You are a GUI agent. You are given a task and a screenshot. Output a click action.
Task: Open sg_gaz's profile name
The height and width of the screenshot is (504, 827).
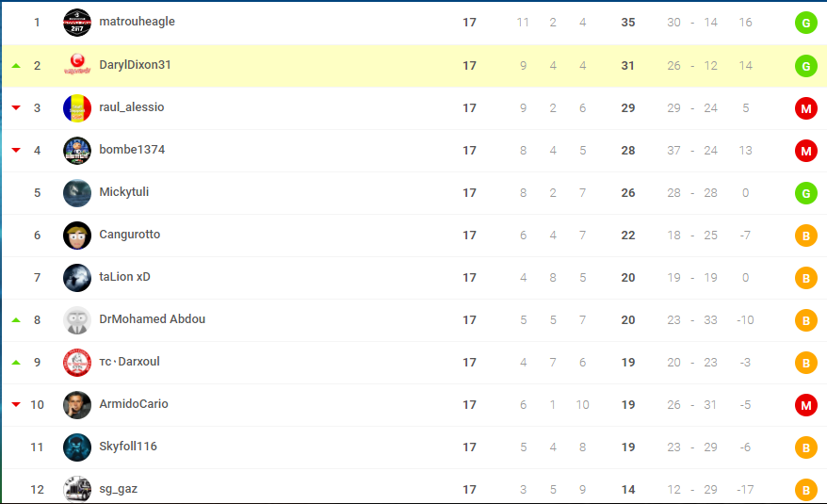coord(119,489)
